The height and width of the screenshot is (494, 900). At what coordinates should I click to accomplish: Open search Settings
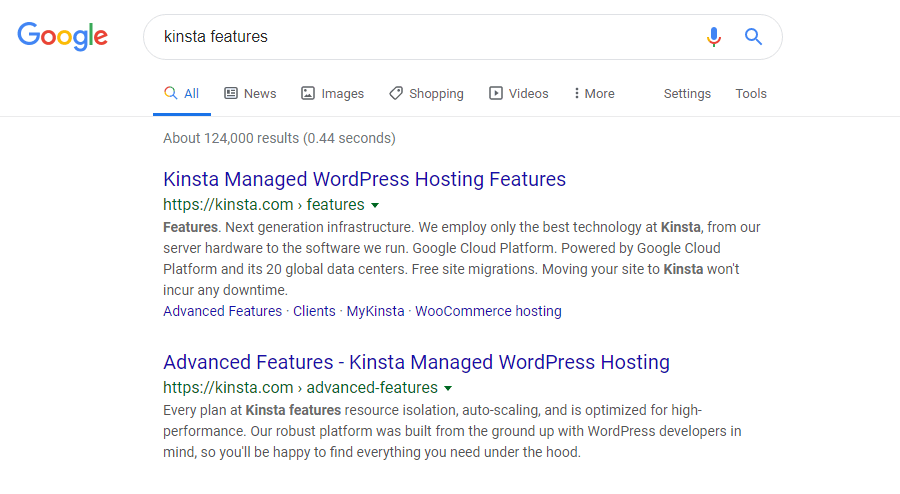click(x=687, y=94)
